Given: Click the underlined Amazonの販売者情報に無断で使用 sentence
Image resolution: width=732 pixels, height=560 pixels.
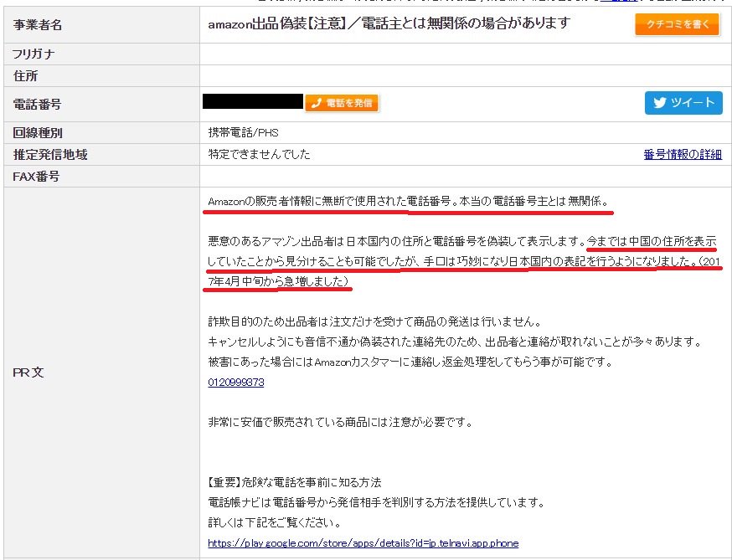Looking at the screenshot, I should click(409, 202).
